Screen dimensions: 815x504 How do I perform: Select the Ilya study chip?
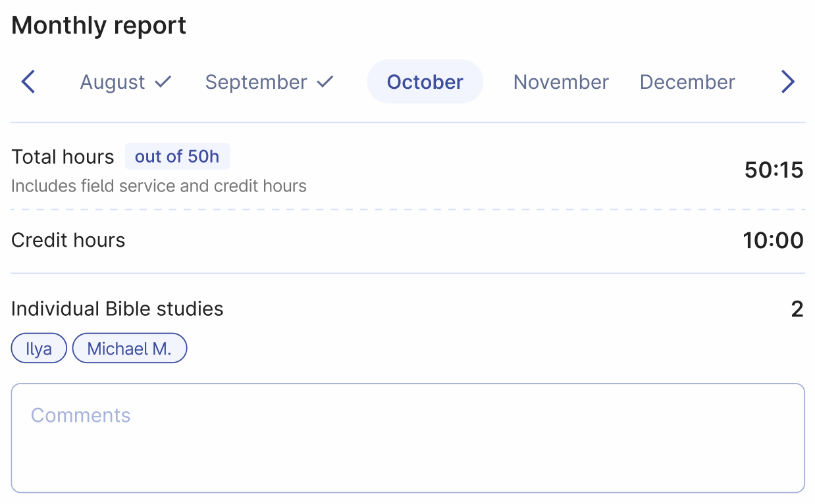pyautogui.click(x=39, y=348)
